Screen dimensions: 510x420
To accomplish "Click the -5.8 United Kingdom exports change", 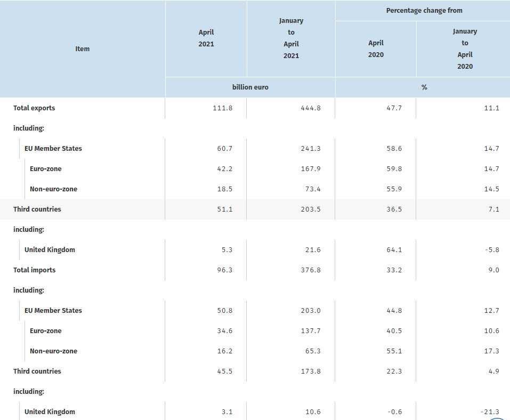I will 491,249.
